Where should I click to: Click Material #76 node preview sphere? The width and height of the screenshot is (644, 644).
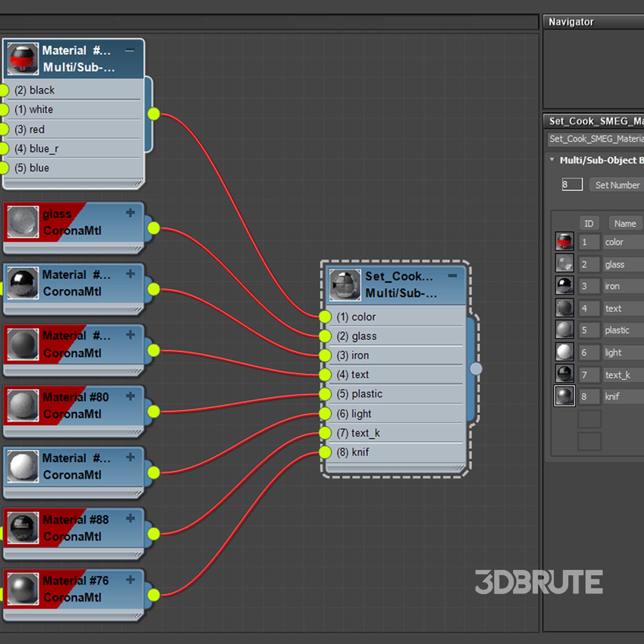(x=23, y=589)
